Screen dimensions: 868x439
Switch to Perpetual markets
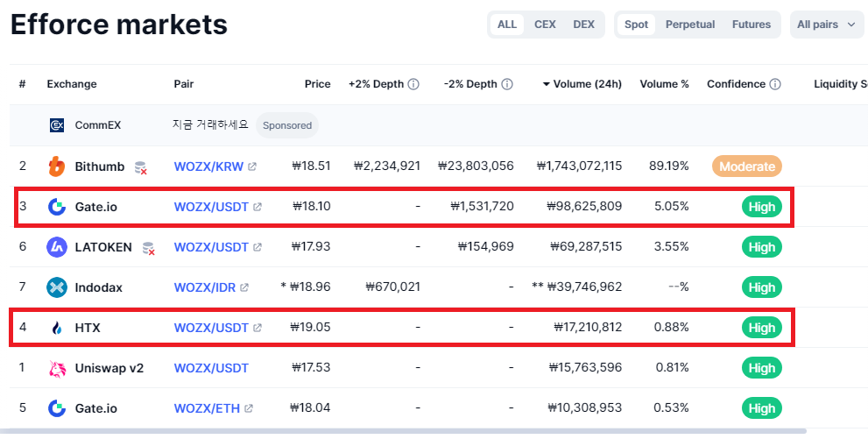(689, 25)
